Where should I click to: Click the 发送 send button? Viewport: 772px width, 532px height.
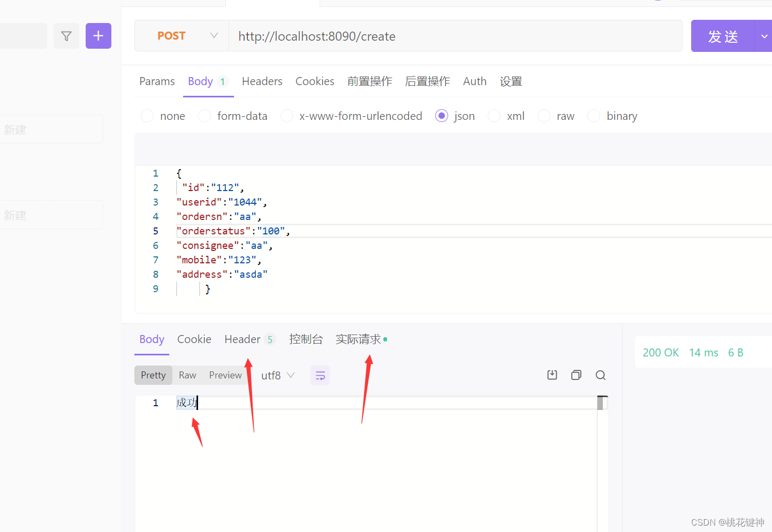pos(723,36)
